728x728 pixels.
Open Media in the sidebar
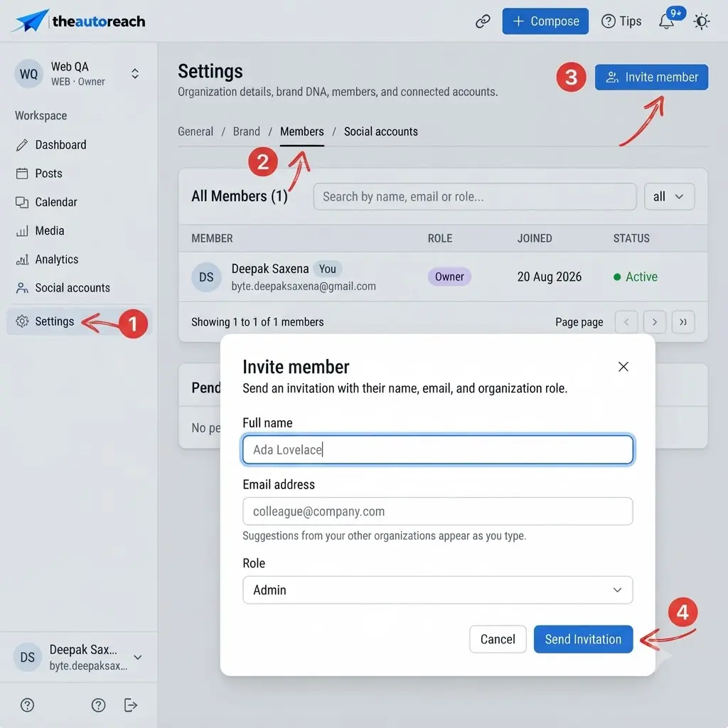coord(49,231)
